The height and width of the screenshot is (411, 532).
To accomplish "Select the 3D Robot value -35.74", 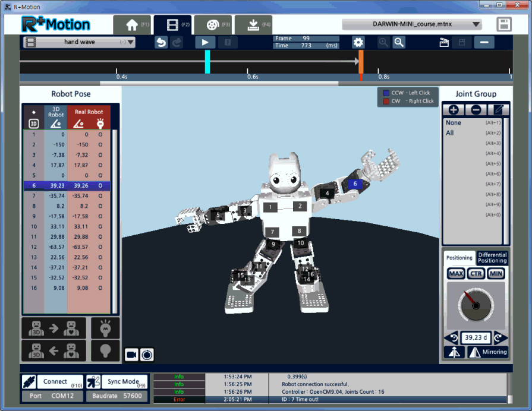I will (x=56, y=196).
